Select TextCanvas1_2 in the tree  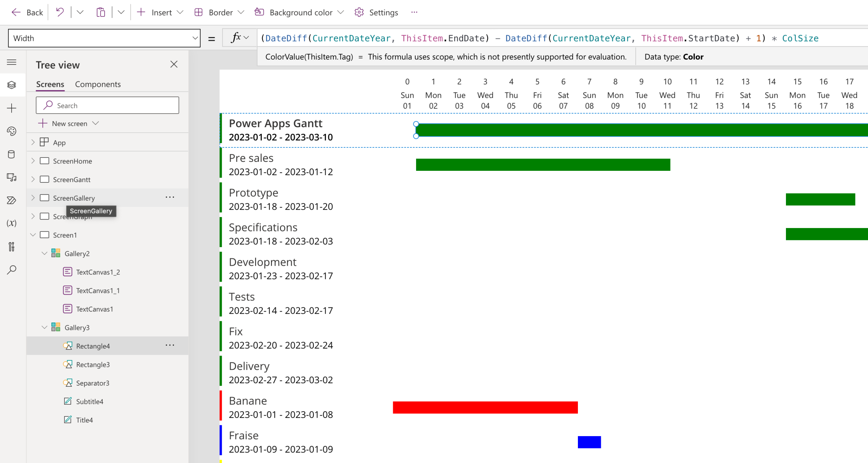click(98, 272)
